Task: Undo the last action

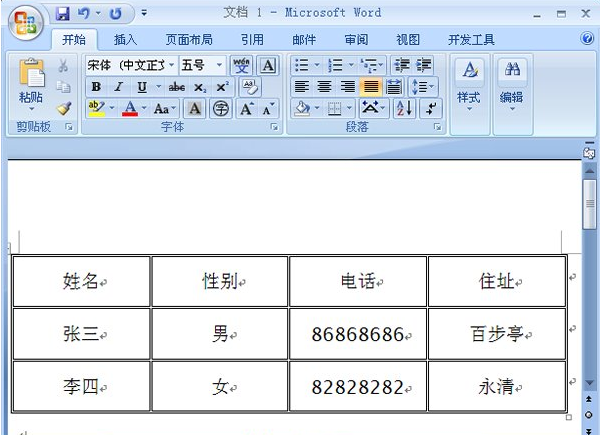Action: pyautogui.click(x=84, y=14)
